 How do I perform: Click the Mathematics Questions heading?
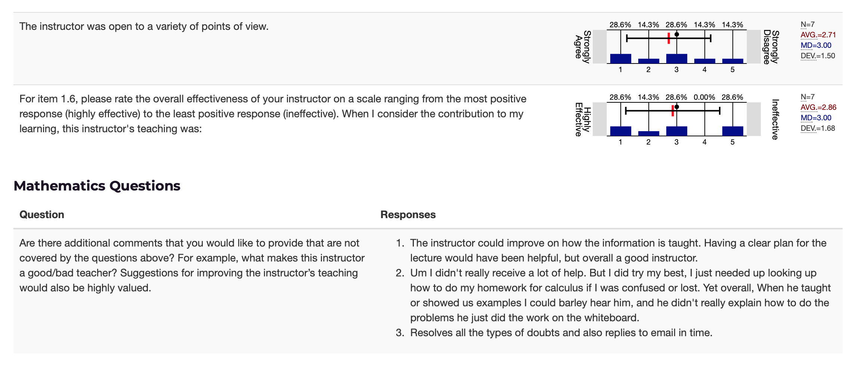pos(97,186)
